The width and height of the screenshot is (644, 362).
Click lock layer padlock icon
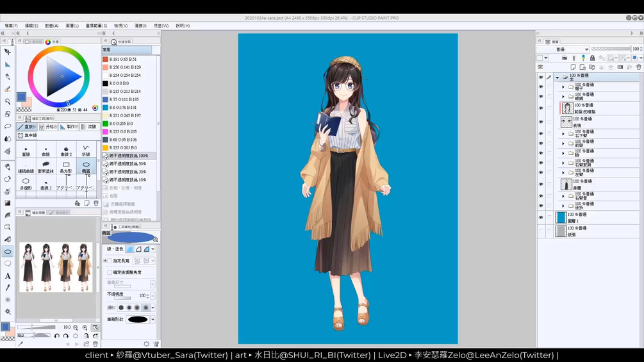click(x=592, y=58)
